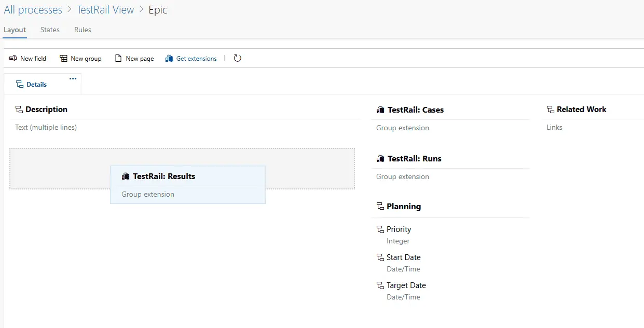The image size is (644, 328).
Task: Click New group button label
Action: 86,59
